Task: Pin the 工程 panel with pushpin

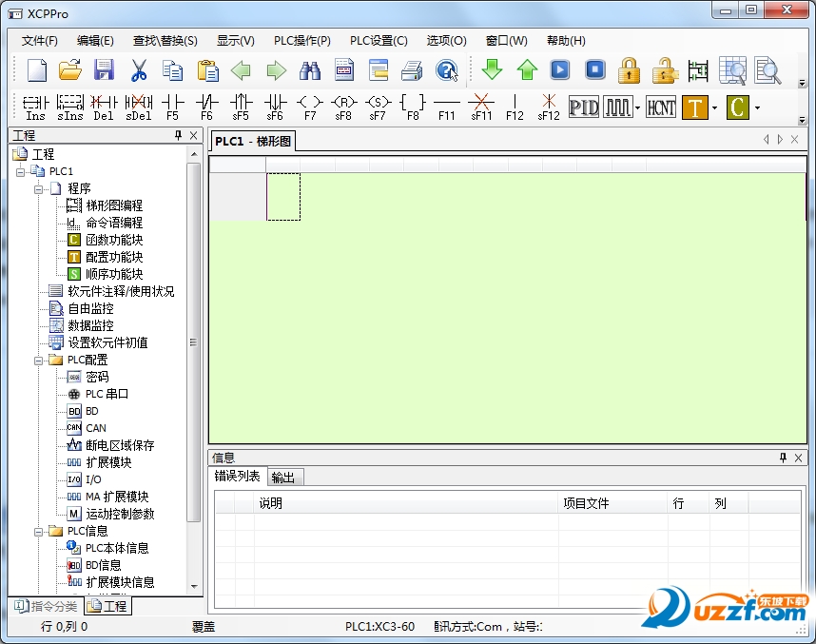Action: coord(179,135)
